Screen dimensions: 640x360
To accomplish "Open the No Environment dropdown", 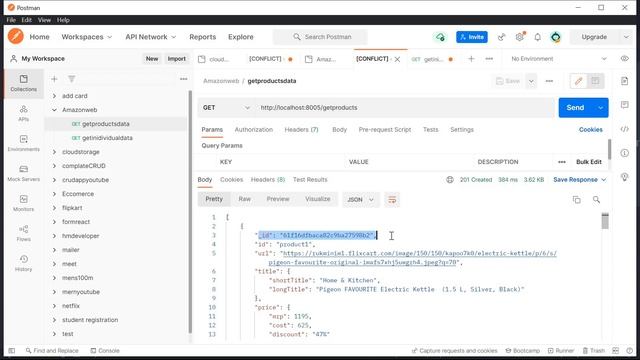I will pos(559,59).
